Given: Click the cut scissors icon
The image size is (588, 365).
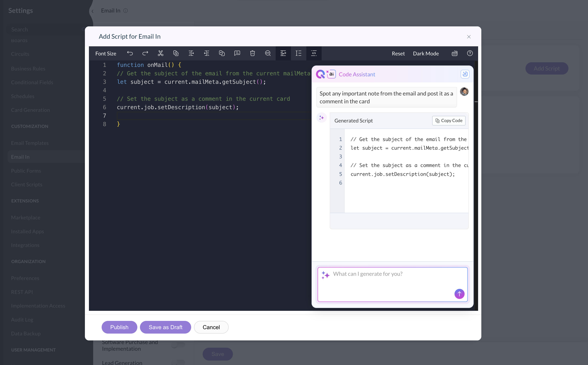Looking at the screenshot, I should [x=160, y=53].
